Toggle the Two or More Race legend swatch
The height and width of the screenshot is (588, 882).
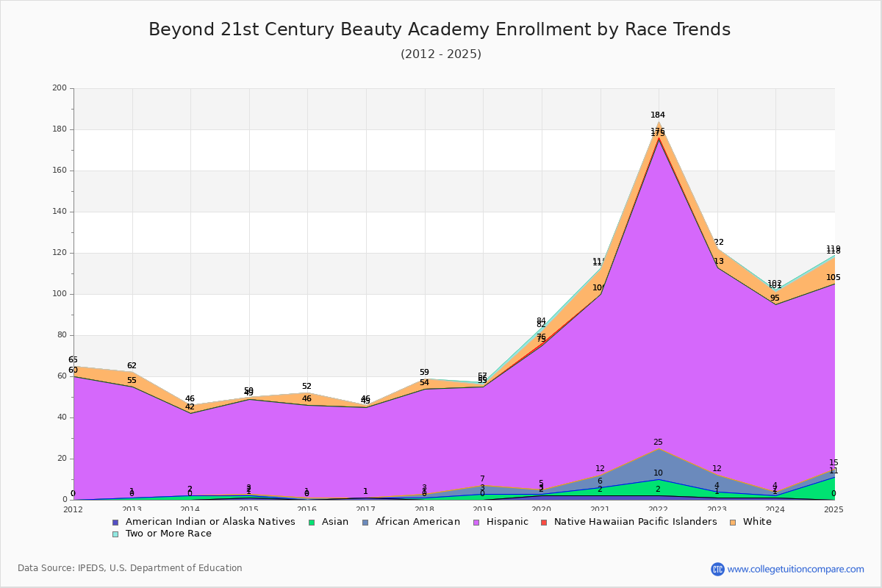(115, 534)
